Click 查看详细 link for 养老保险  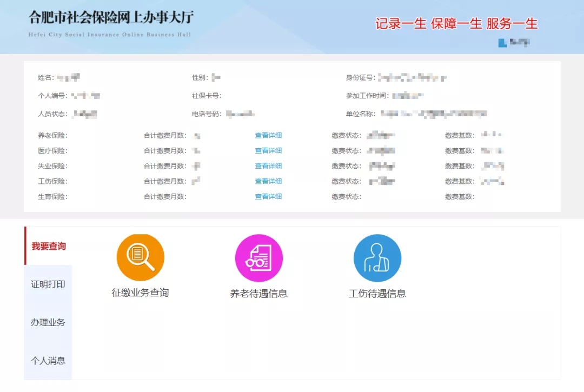click(x=268, y=135)
